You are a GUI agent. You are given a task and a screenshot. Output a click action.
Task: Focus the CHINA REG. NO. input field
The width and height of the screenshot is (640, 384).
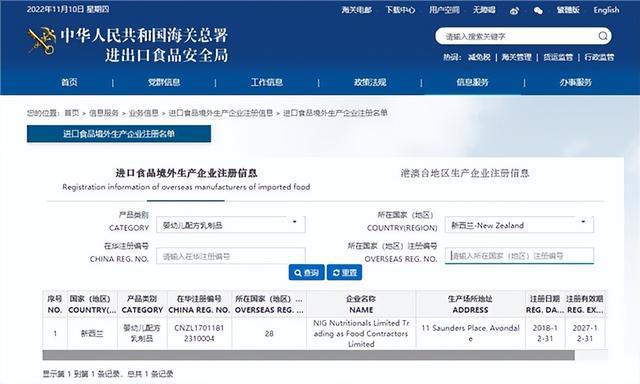click(x=231, y=256)
